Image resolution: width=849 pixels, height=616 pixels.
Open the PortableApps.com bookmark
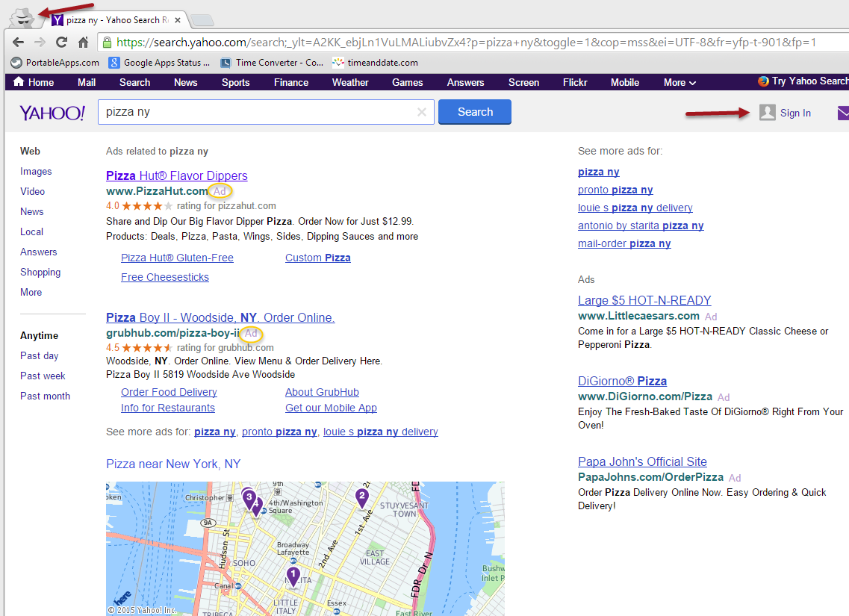(55, 63)
